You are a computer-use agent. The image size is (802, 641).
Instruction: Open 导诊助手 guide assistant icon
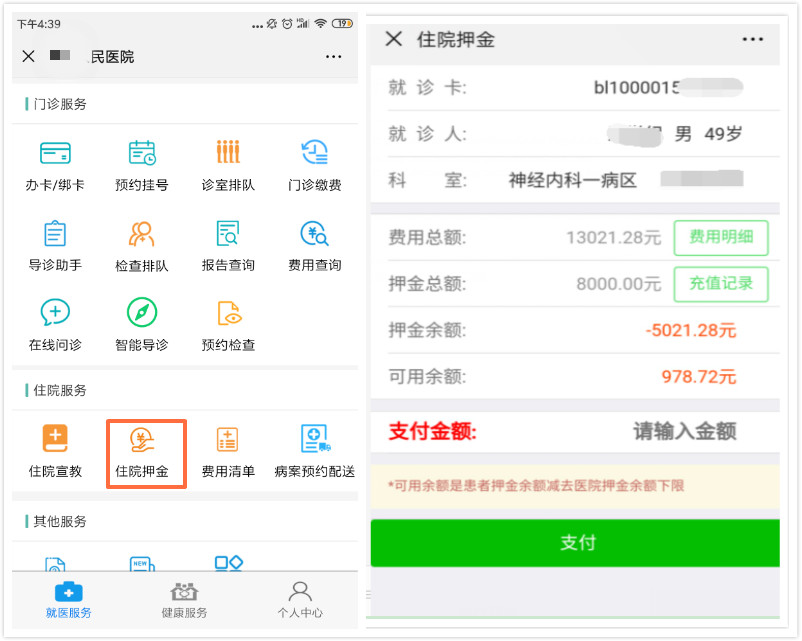pos(55,233)
